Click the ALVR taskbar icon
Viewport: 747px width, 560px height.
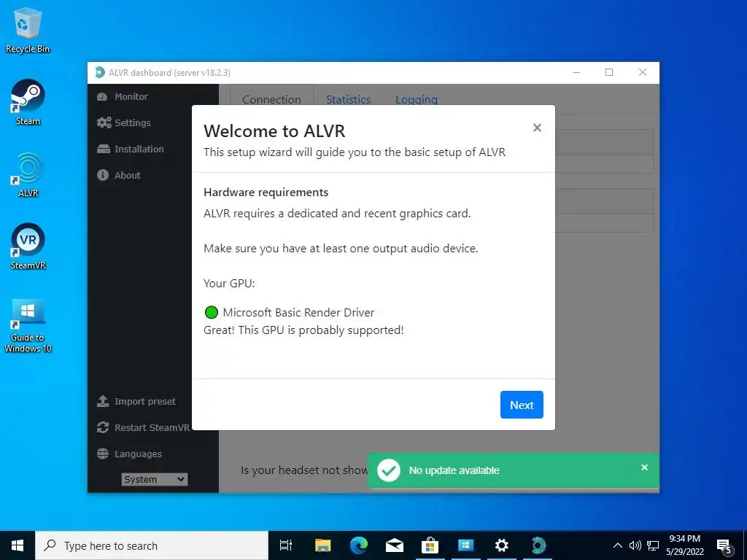coord(538,545)
